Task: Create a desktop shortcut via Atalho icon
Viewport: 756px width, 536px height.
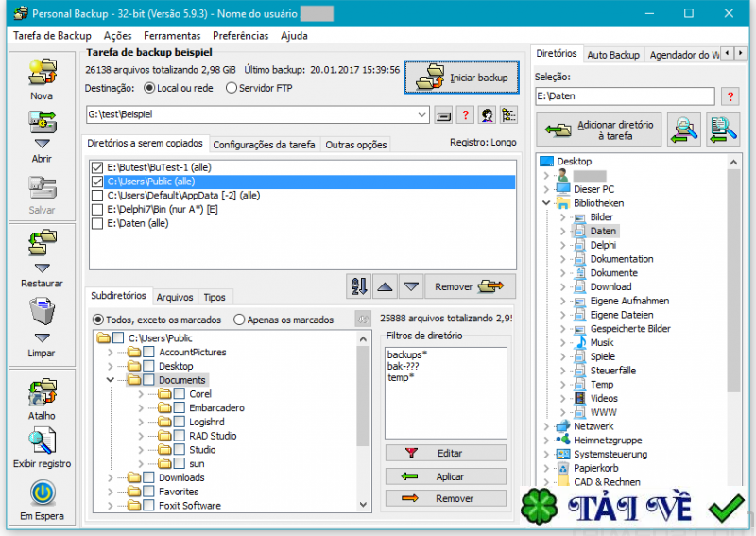Action: coord(42,391)
